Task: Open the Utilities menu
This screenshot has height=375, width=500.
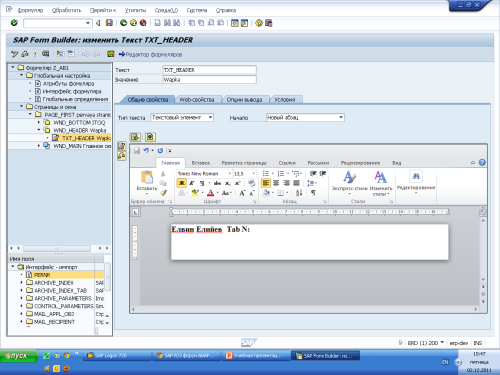Action: coord(135,10)
